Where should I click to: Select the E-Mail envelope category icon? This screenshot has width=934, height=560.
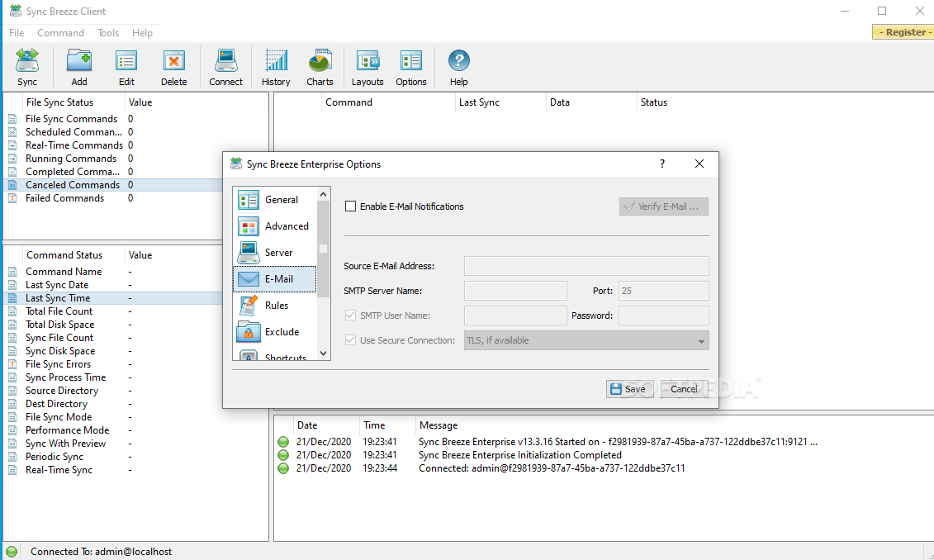pos(249,279)
